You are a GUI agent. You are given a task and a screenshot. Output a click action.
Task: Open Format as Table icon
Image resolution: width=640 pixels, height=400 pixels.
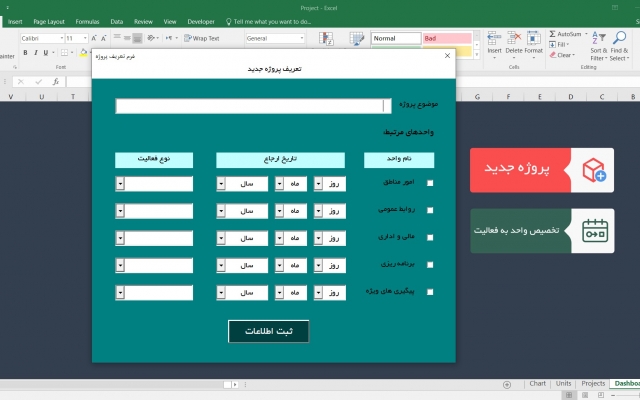click(356, 39)
